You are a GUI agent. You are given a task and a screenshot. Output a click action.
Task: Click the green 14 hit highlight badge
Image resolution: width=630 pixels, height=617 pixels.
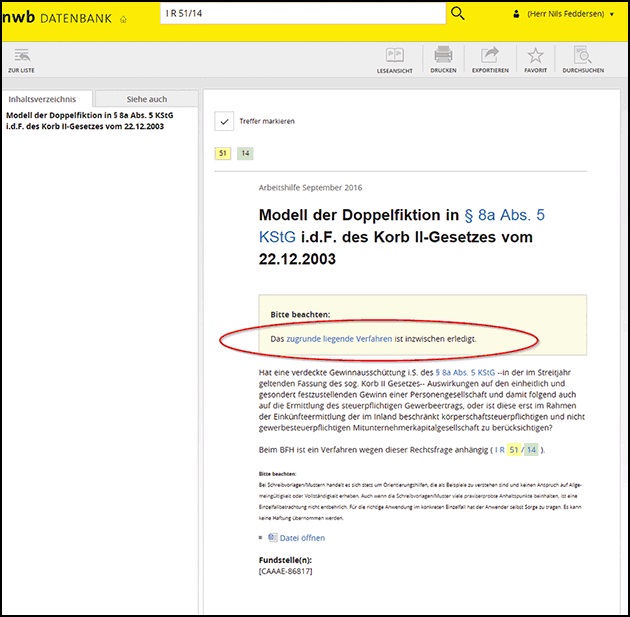coord(245,153)
